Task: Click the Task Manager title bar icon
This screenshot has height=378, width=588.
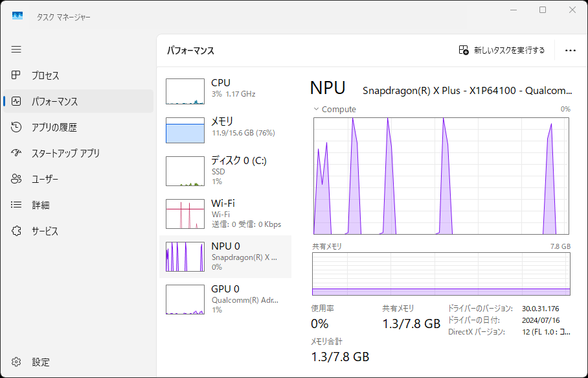Action: (x=17, y=15)
